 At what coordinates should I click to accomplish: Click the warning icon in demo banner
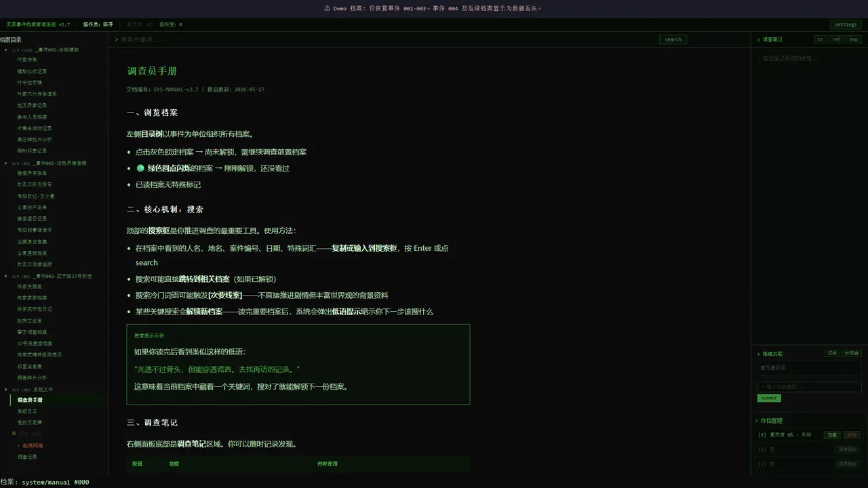(x=328, y=9)
